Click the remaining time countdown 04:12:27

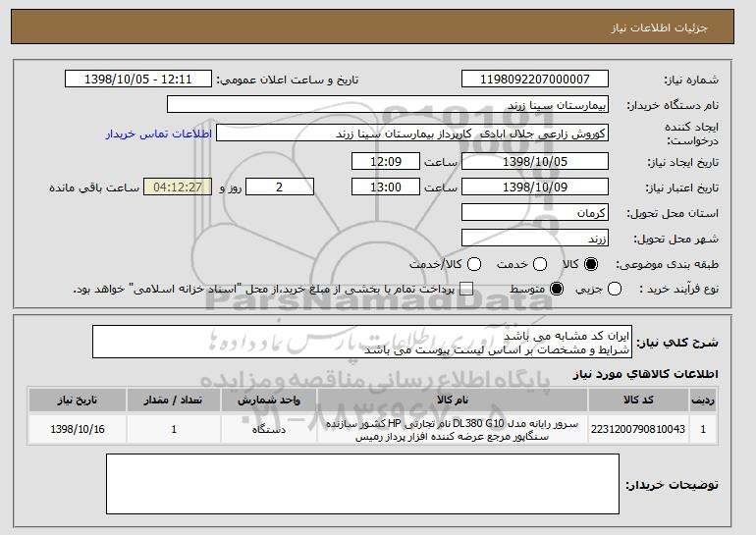point(178,187)
